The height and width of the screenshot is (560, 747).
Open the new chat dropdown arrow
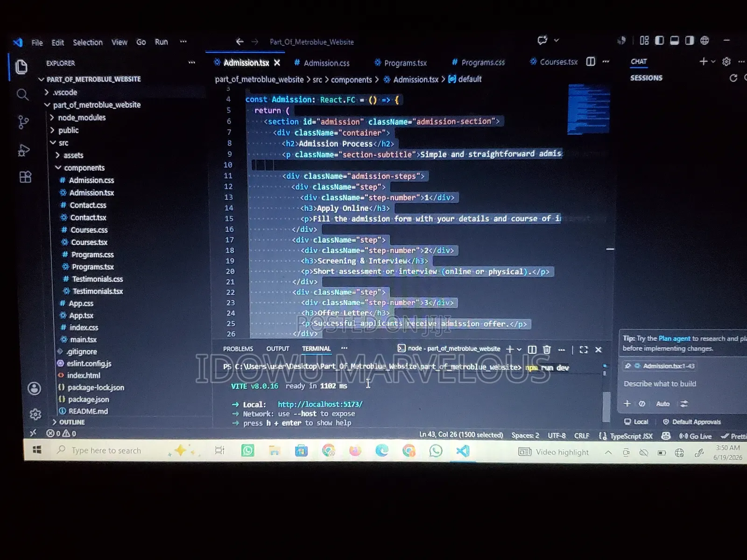[x=713, y=62]
